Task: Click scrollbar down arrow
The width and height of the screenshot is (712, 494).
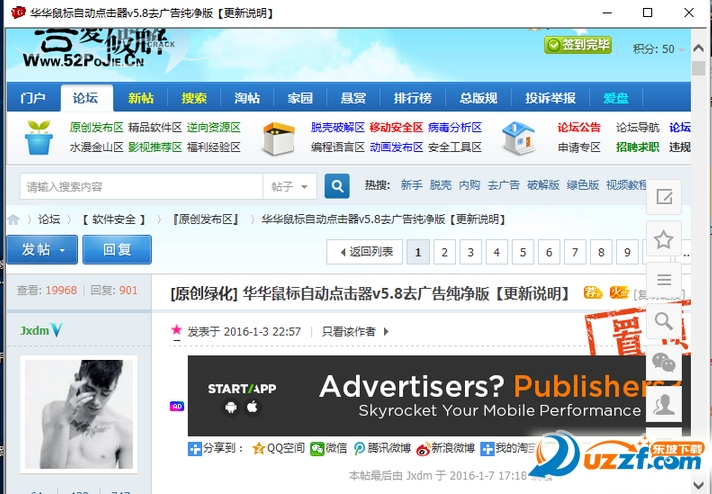Action: coord(698,484)
